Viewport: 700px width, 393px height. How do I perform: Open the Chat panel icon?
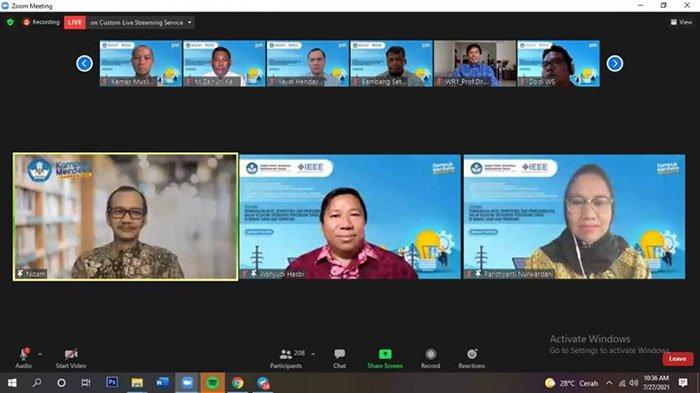tap(340, 354)
